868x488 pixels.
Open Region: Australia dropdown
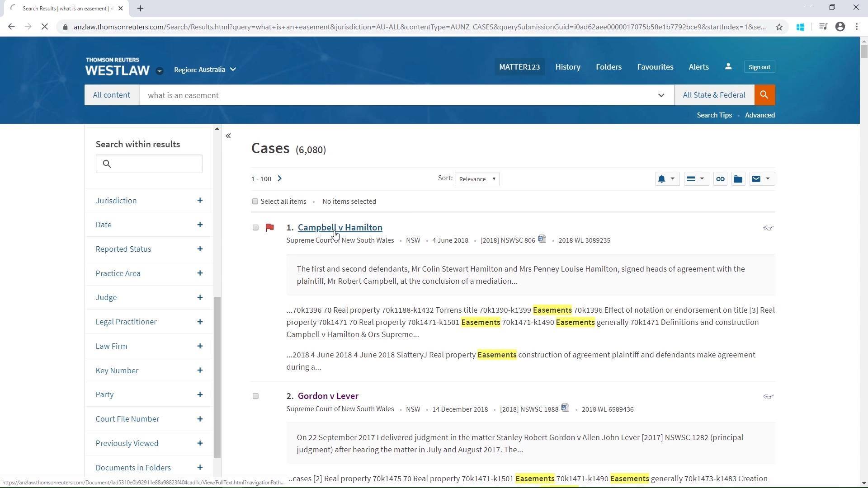tap(205, 70)
